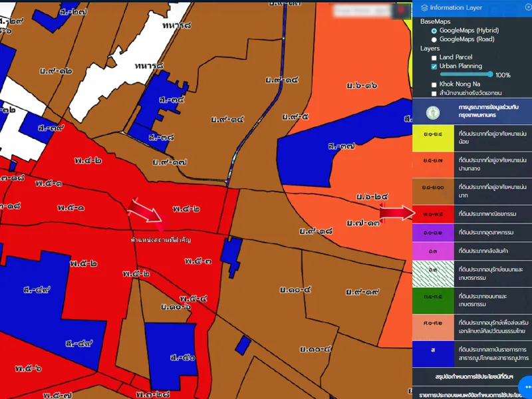Open the blue floating more-options button
The image size is (532, 399).
(526, 386)
